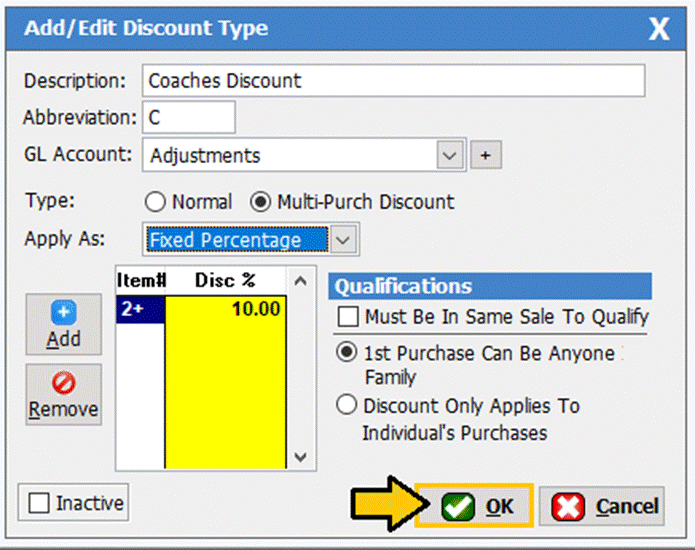The width and height of the screenshot is (695, 550).
Task: Select the Normal type radio button
Action: click(155, 202)
